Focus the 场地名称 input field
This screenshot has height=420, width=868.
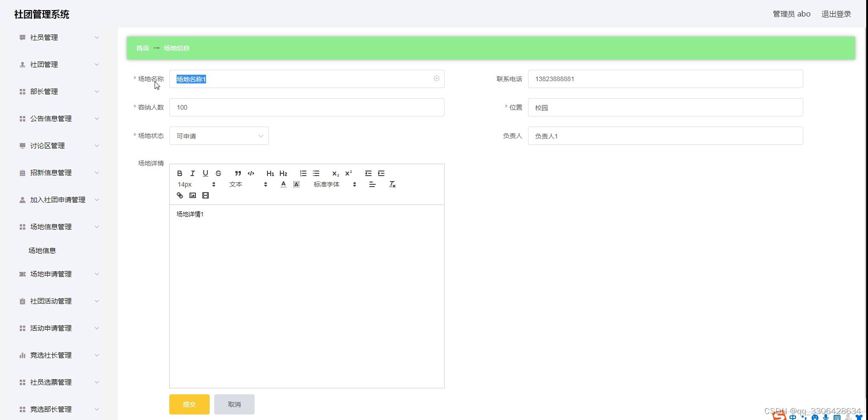coord(306,79)
